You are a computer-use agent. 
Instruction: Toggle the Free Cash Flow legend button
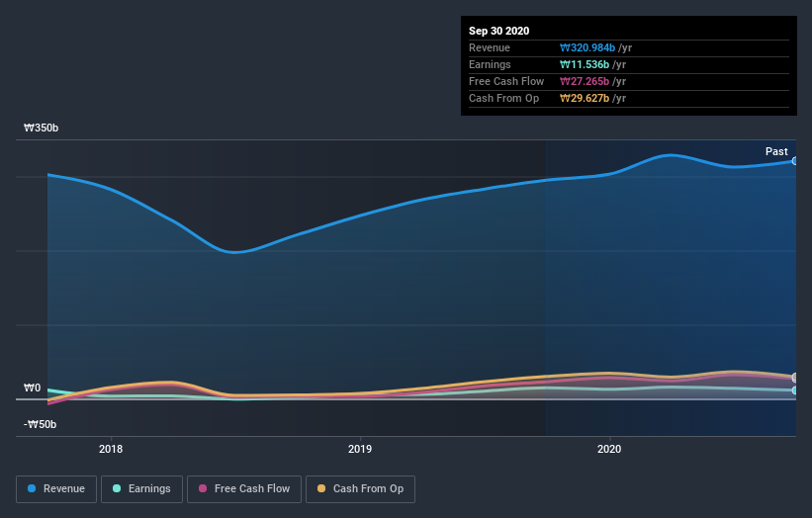(244, 489)
